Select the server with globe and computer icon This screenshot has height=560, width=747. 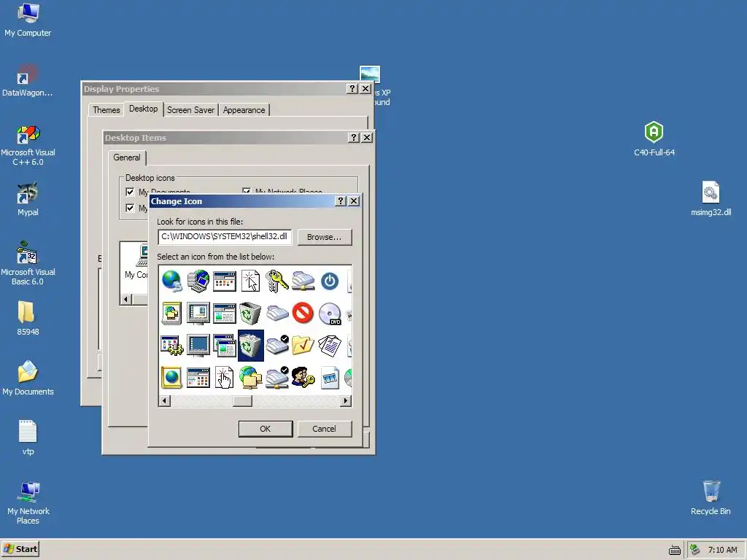(x=198, y=281)
